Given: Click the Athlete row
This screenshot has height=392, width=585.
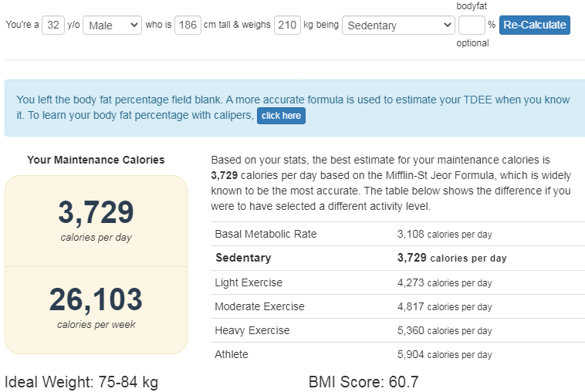Looking at the screenshot, I should pos(397,354).
